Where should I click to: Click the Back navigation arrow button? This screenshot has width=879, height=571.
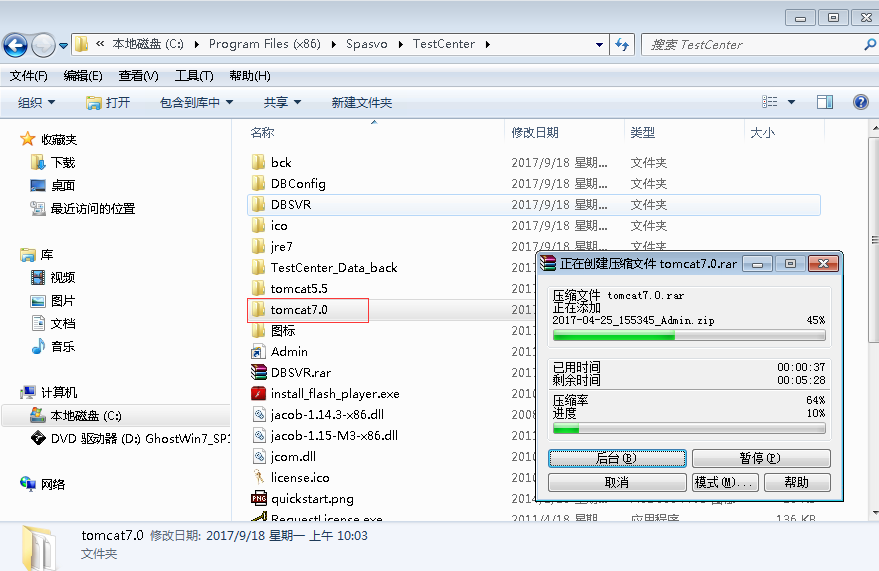click(15, 45)
